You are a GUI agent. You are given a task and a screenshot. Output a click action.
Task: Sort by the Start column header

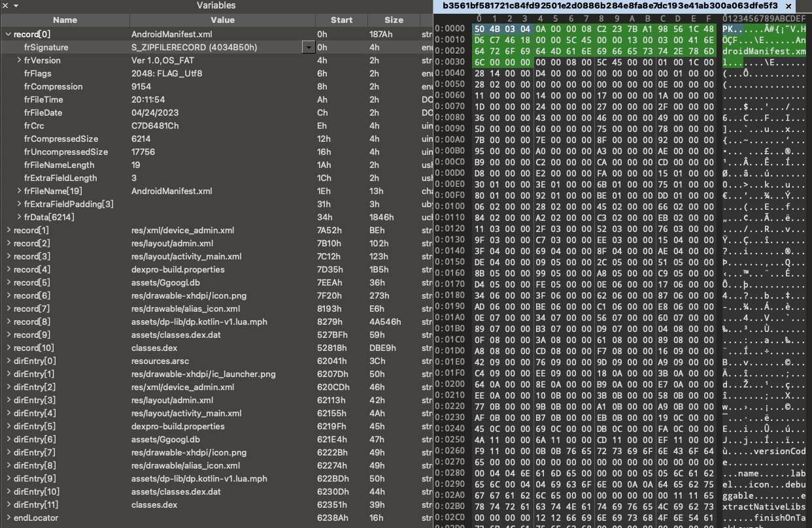341,20
